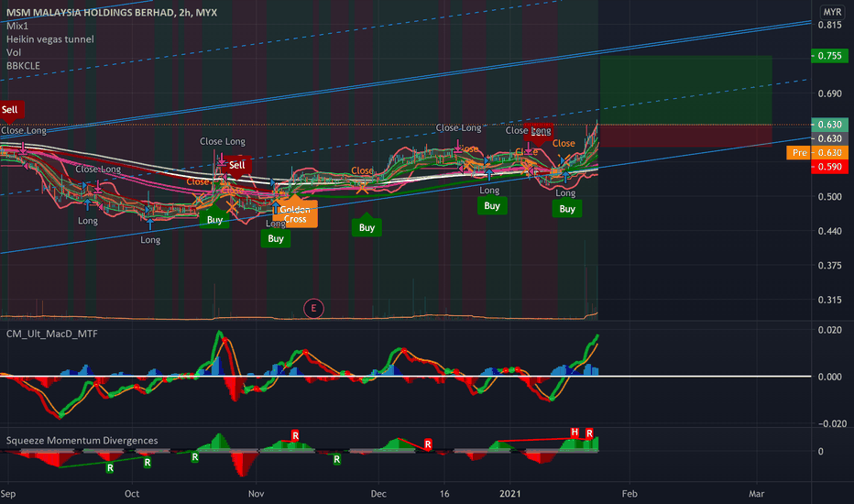
Task: Click the E earnings marker on chart
Action: (313, 309)
